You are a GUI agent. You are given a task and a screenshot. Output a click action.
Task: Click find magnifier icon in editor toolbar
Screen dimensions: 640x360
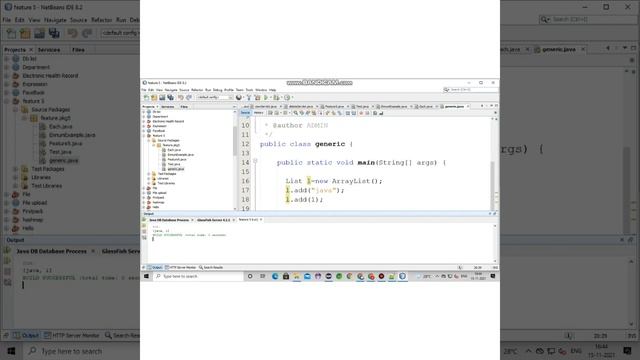[296, 113]
